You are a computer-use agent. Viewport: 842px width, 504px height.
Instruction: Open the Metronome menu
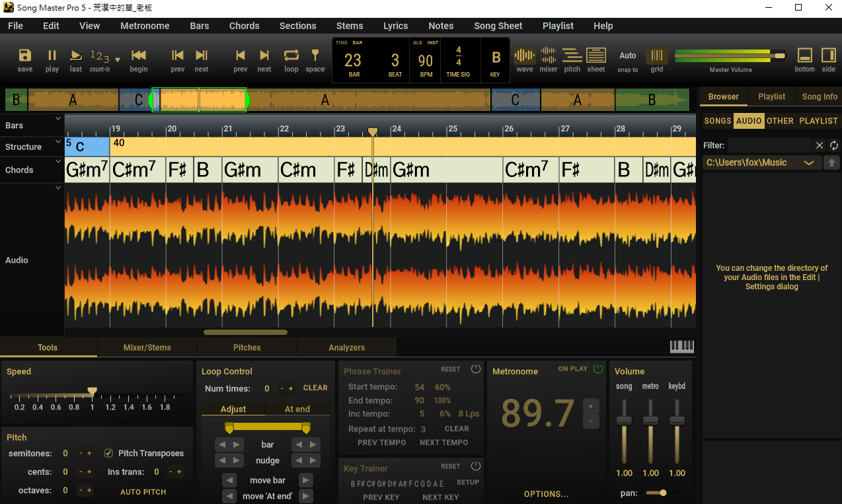coord(145,26)
